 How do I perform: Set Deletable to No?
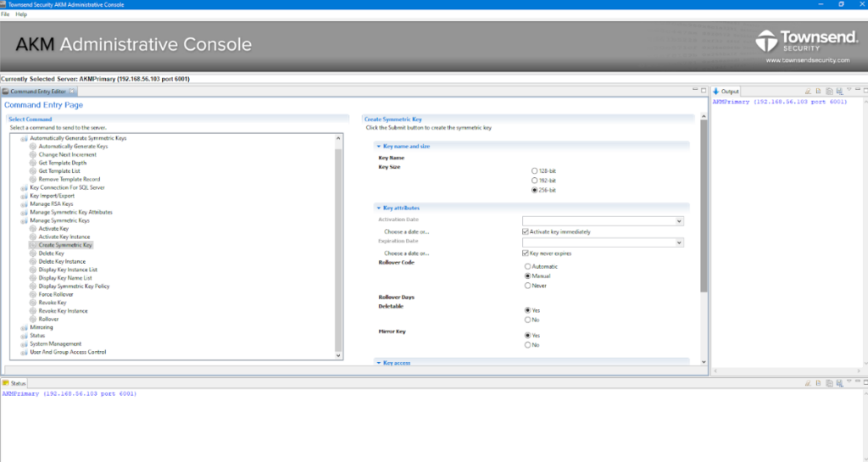527,320
